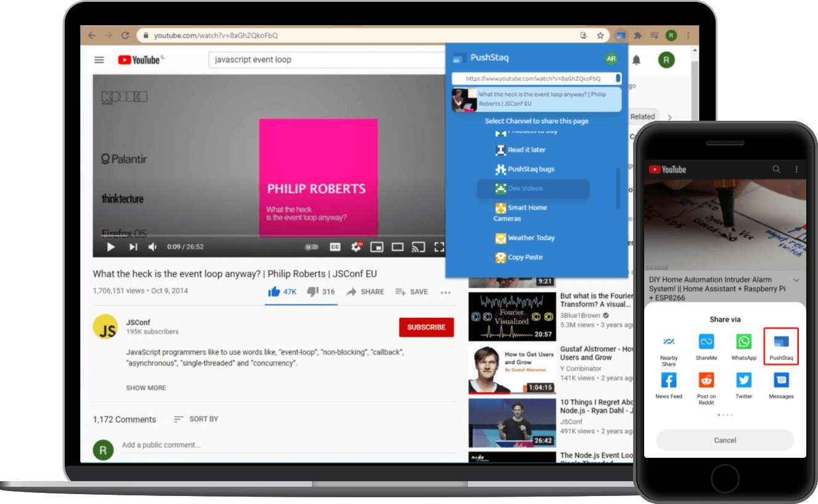Click the PushStaq channel list scrollbar
The image size is (818, 504).
(618, 189)
